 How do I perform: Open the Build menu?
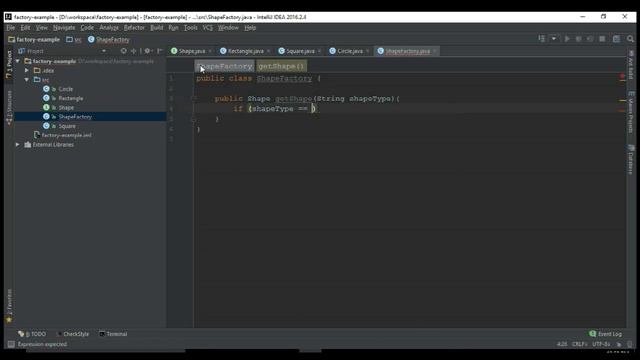157,28
